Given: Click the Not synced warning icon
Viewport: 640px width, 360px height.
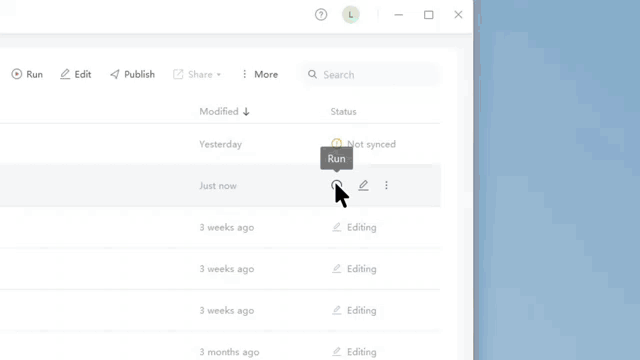Looking at the screenshot, I should 337,144.
